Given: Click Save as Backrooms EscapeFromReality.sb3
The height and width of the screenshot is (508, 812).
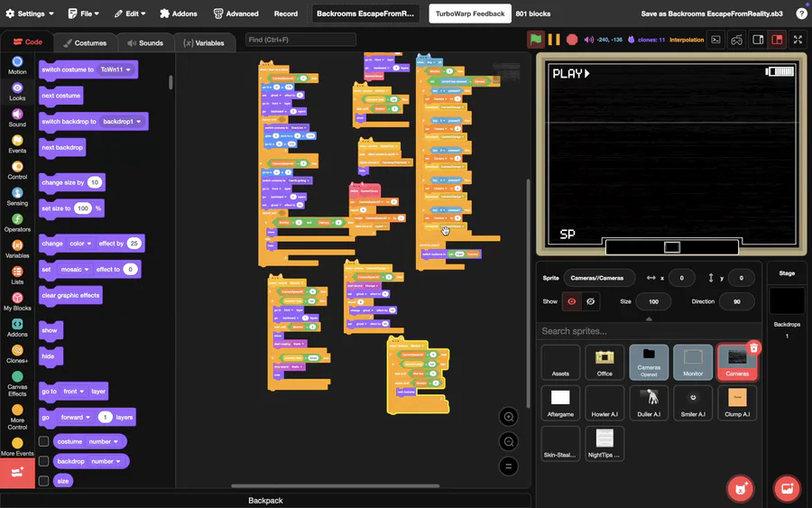Looking at the screenshot, I should (712, 14).
